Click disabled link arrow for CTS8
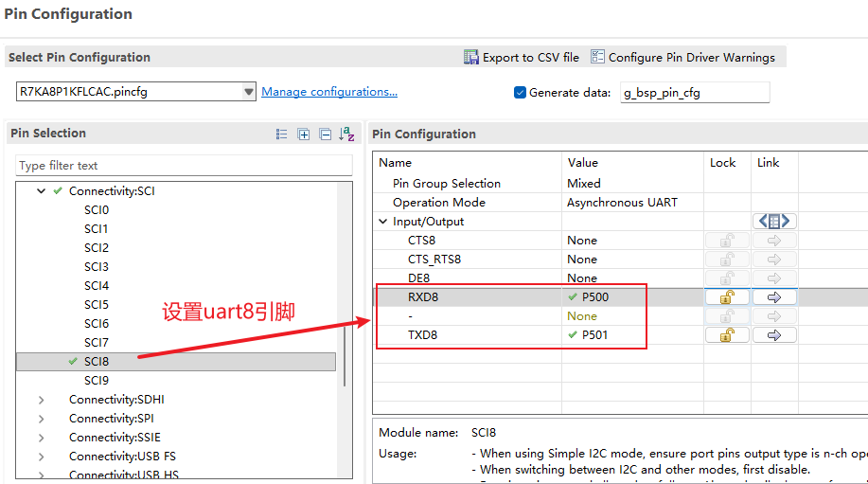868x484 pixels. point(774,241)
